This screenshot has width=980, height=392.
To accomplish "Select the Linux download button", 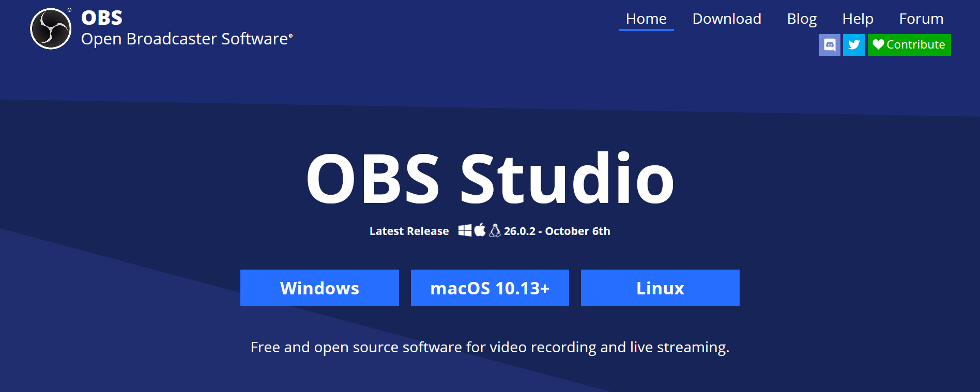I will (x=660, y=288).
